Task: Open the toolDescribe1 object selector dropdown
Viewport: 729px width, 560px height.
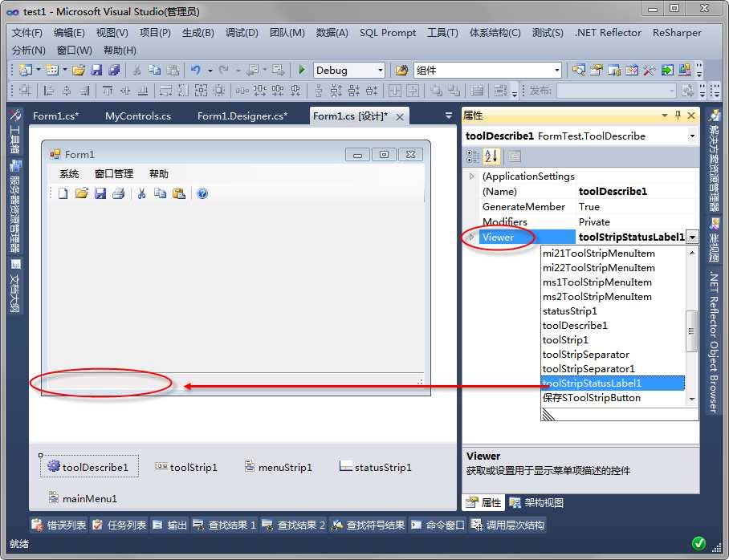Action: pyautogui.click(x=692, y=136)
